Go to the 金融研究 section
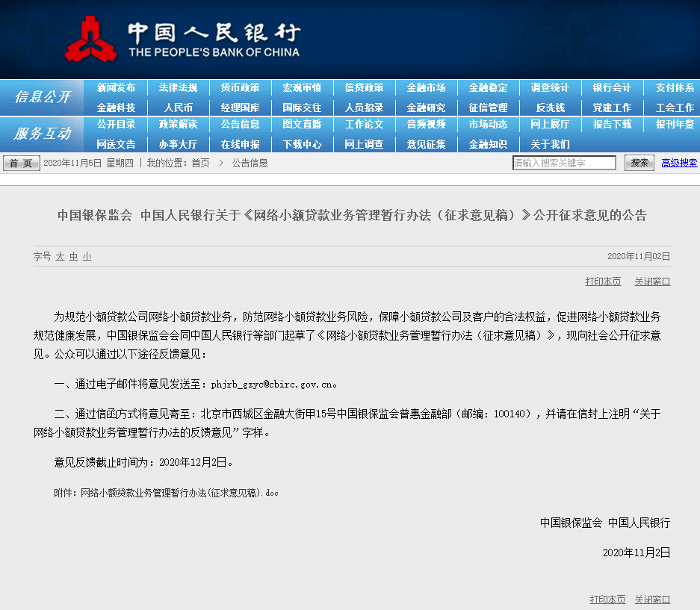 click(427, 108)
